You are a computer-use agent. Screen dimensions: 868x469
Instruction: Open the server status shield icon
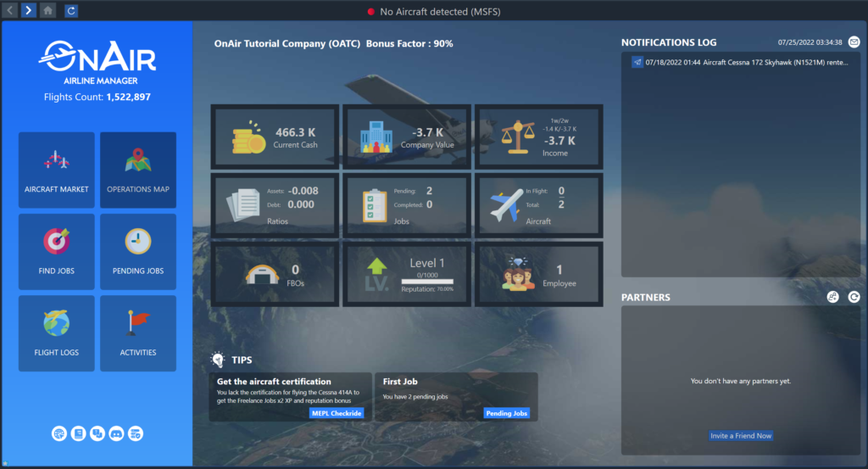point(136,433)
